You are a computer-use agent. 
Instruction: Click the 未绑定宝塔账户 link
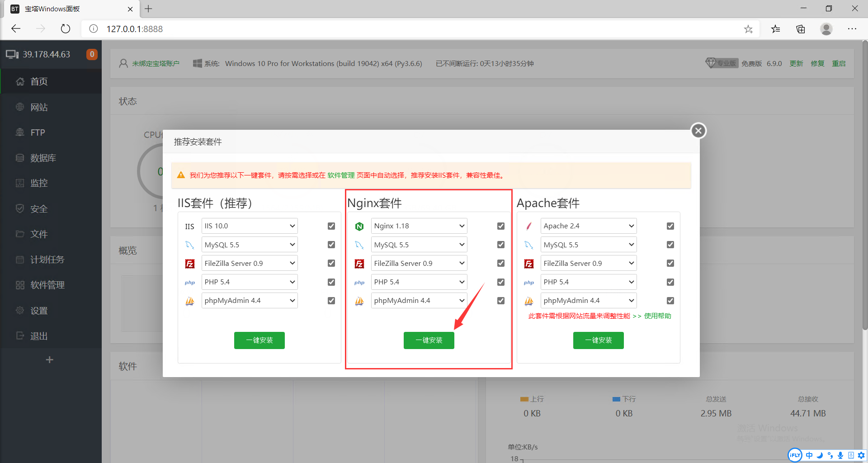tap(156, 64)
